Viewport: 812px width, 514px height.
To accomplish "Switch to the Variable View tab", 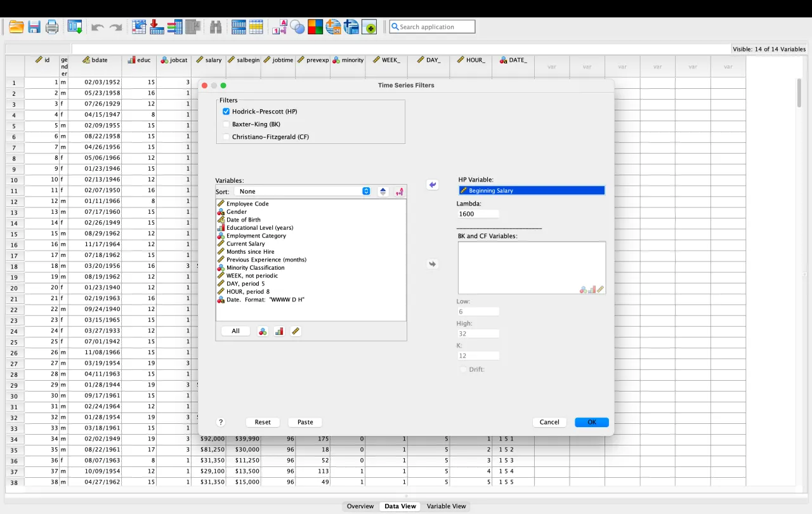I will point(446,506).
